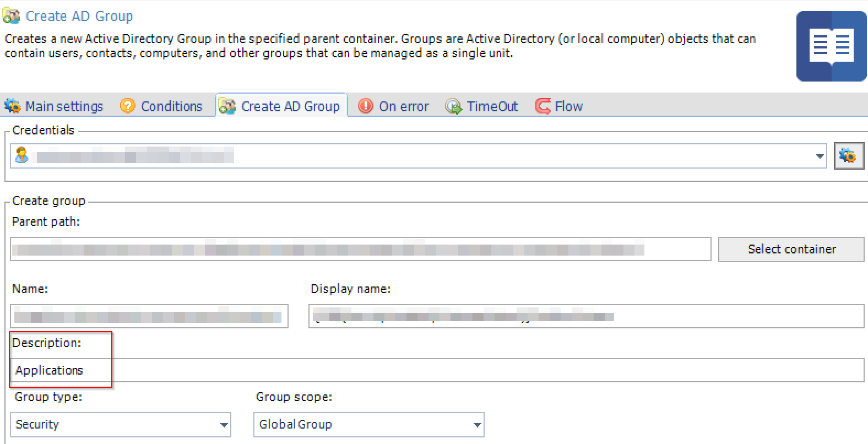Go to the On error tab
The height and width of the screenshot is (444, 868).
404,106
